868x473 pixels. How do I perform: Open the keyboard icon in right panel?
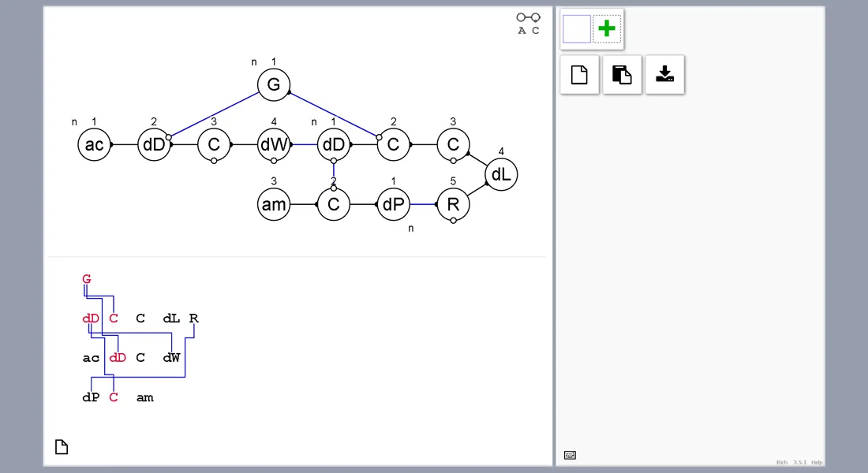(570, 455)
